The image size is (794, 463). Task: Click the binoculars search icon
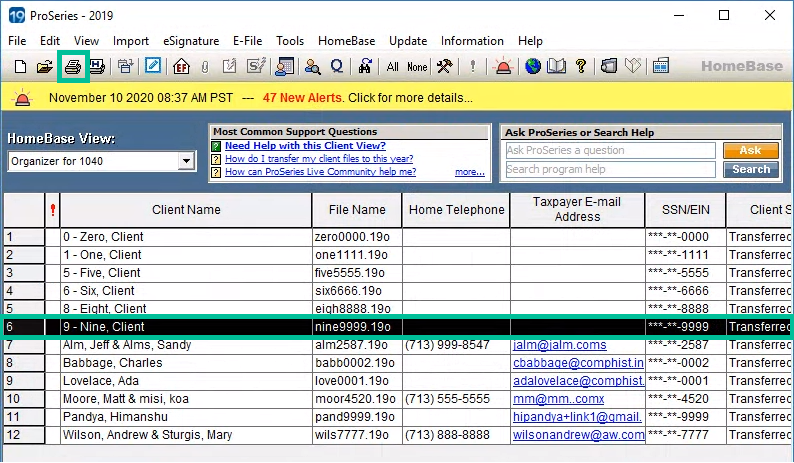[365, 66]
